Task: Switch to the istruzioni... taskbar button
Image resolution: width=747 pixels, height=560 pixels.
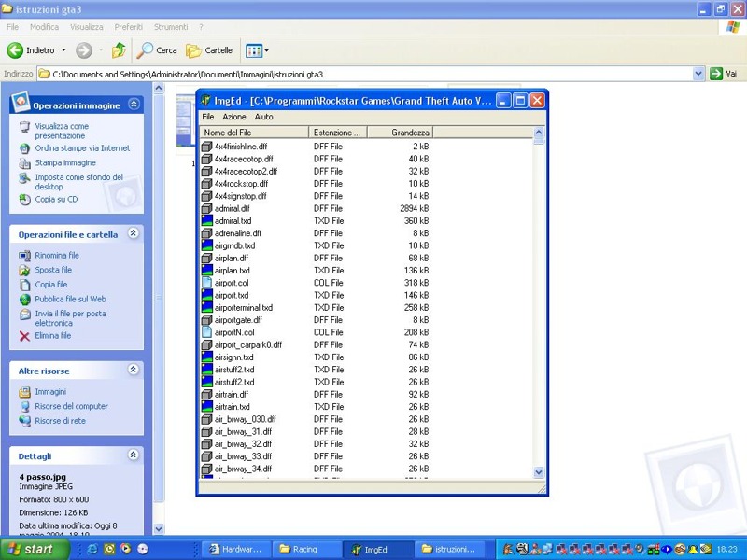Action: pos(449,549)
